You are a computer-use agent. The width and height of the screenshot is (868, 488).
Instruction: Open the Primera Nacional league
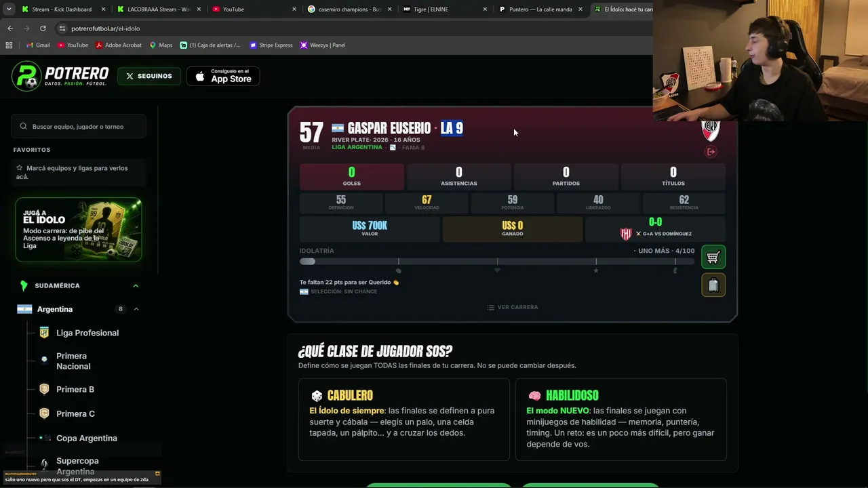click(x=73, y=361)
